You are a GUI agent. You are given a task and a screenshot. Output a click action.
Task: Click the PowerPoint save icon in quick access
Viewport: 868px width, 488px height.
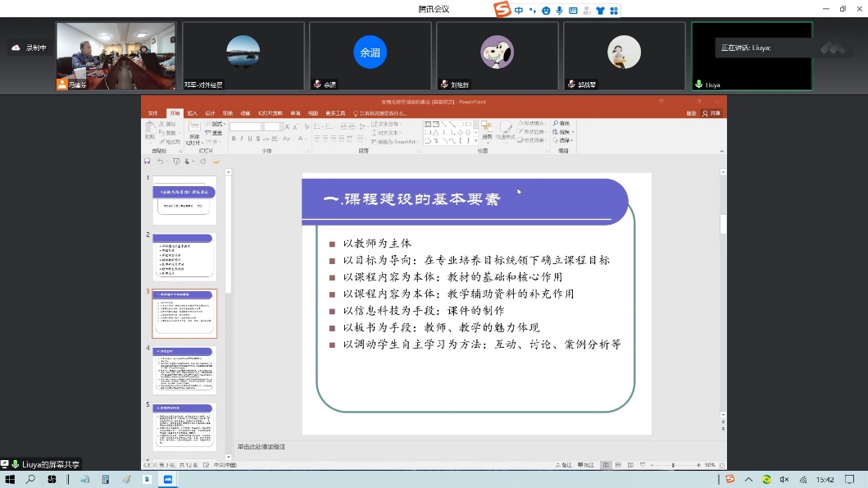148,162
